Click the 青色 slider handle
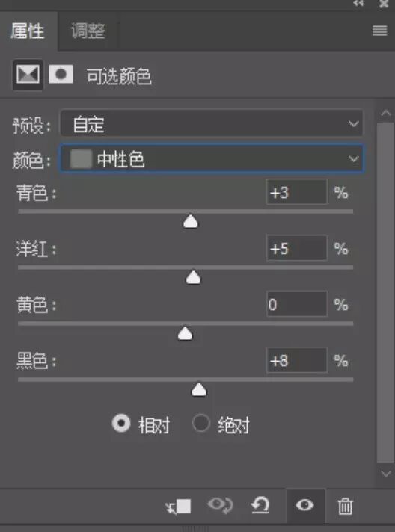The width and height of the screenshot is (395, 532). point(191,221)
